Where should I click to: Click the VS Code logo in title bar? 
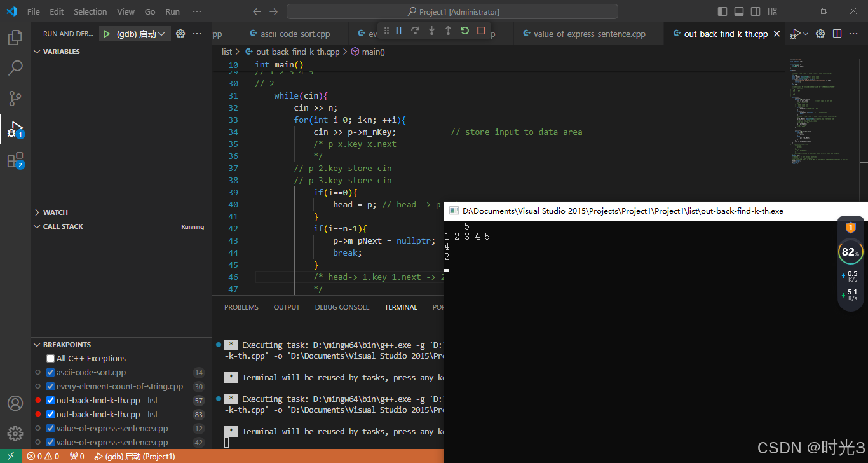tap(11, 11)
